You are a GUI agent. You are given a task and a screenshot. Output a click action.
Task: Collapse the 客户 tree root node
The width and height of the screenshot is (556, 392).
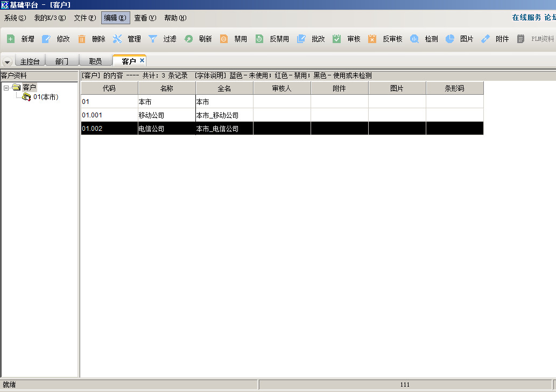point(6,87)
